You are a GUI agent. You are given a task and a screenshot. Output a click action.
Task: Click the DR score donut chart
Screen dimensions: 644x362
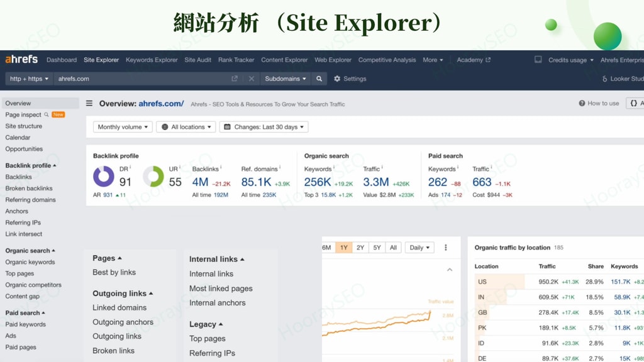point(105,175)
